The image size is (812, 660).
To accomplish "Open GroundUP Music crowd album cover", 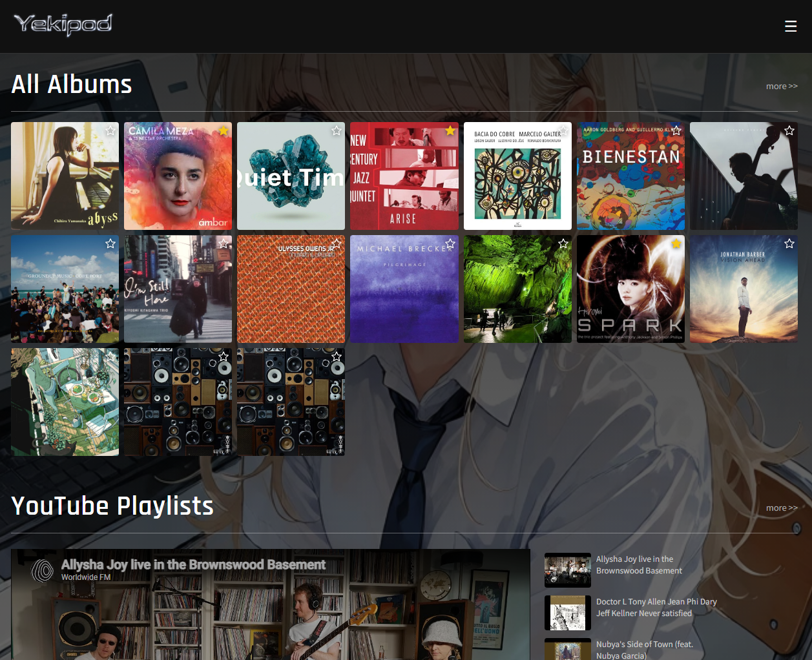I will (65, 289).
